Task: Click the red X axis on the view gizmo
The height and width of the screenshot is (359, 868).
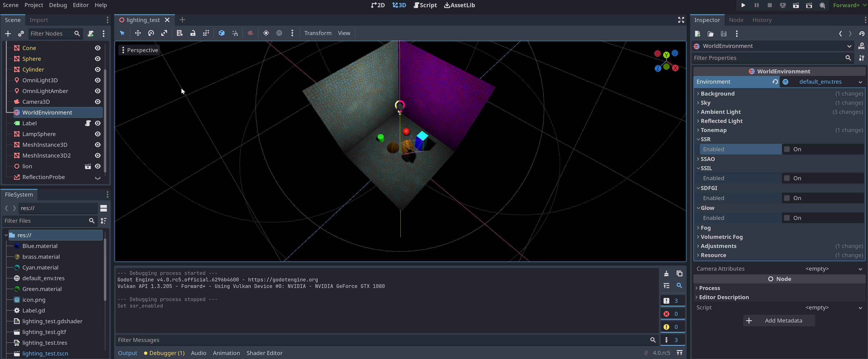Action: (x=676, y=68)
